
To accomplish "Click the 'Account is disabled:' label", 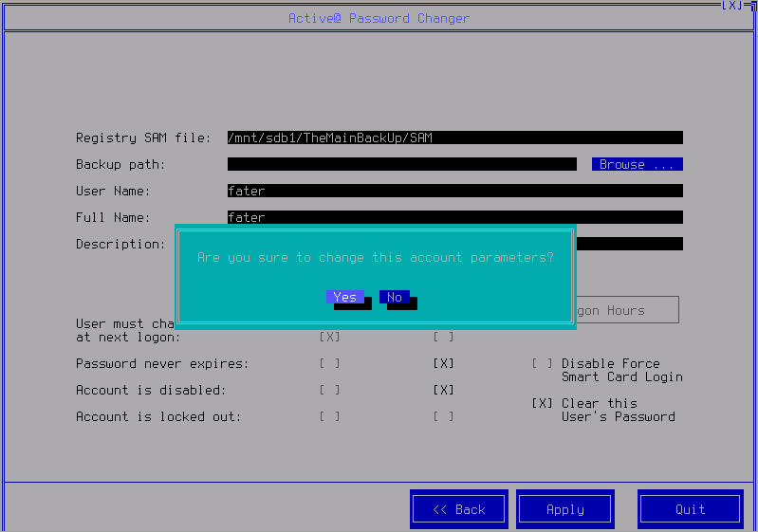I will (151, 391).
